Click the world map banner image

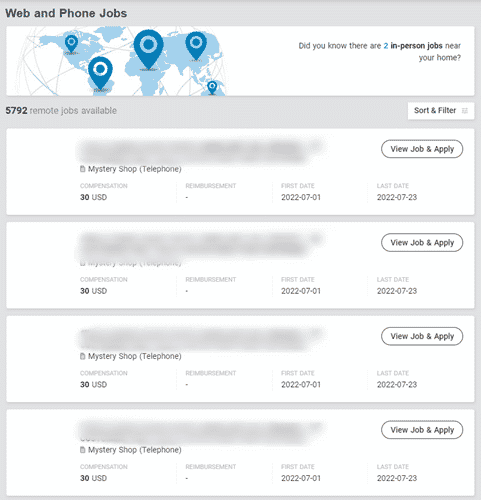pyautogui.click(x=121, y=61)
